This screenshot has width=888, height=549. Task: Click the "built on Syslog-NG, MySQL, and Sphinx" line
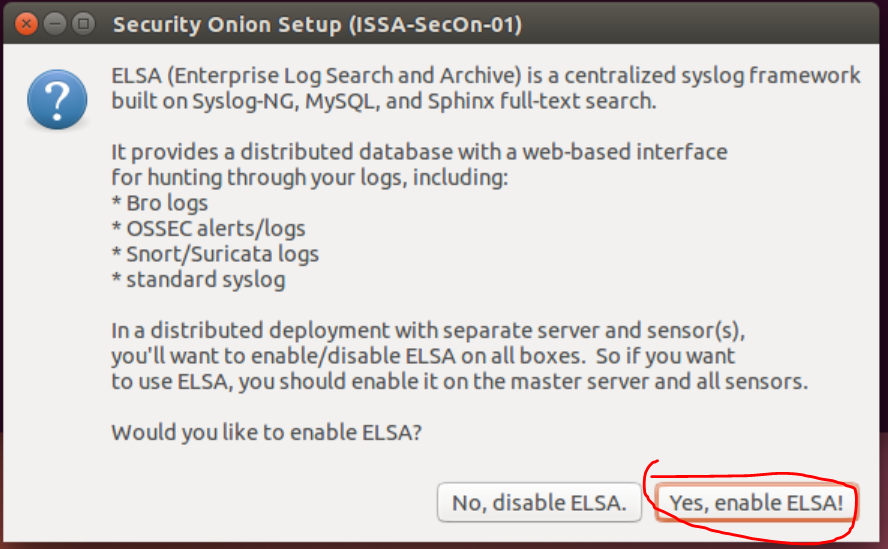click(383, 101)
